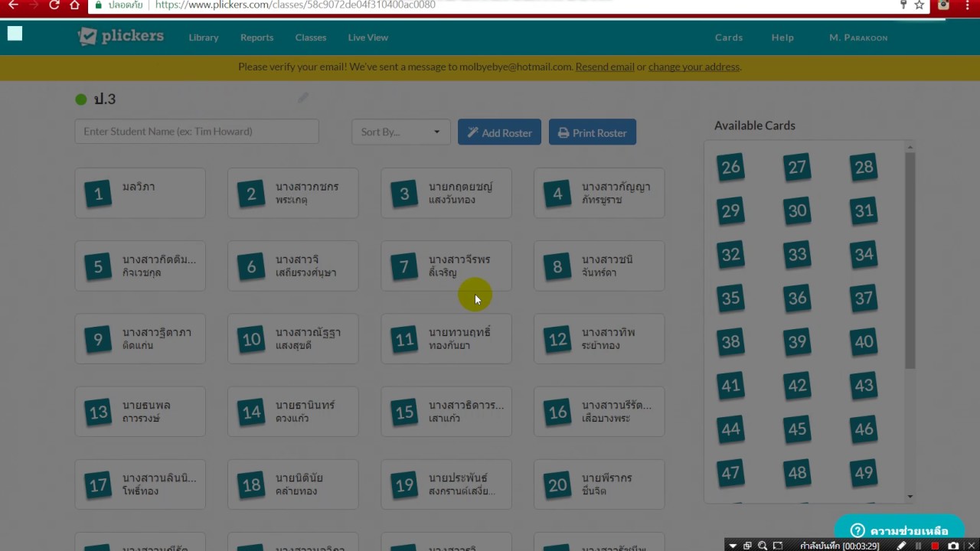Open the Sort By dropdown
Screen dimensions: 980x551
(400, 132)
